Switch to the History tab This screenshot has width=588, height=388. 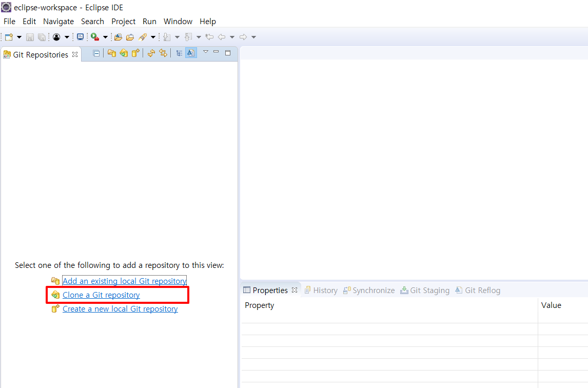point(321,290)
